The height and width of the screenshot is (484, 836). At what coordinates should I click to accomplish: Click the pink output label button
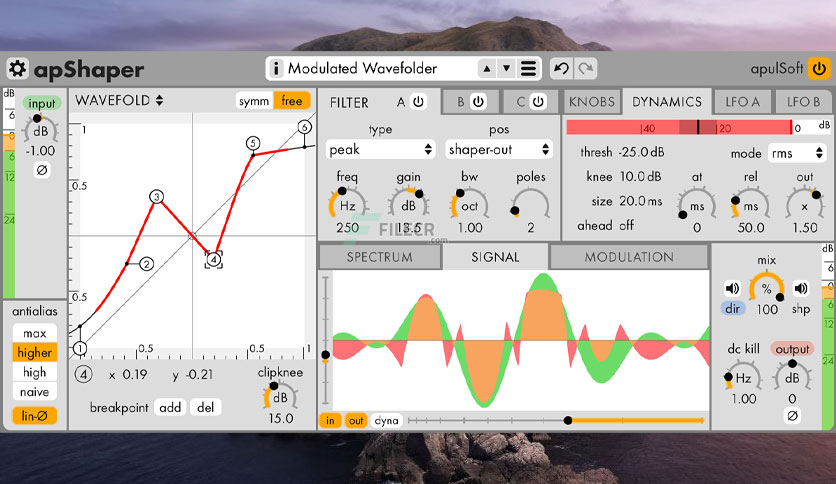[x=792, y=349]
